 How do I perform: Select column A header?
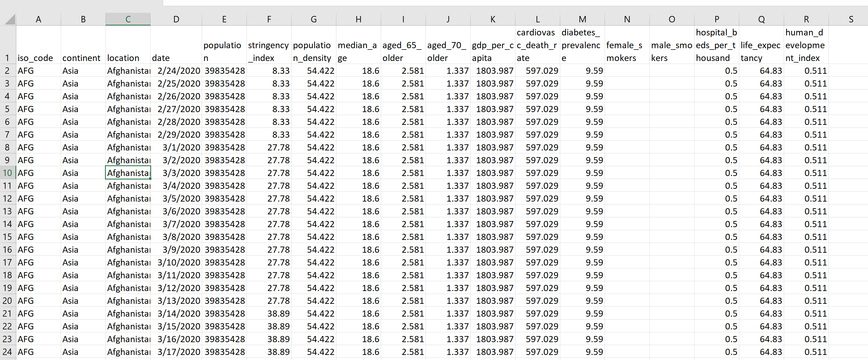tap(38, 19)
